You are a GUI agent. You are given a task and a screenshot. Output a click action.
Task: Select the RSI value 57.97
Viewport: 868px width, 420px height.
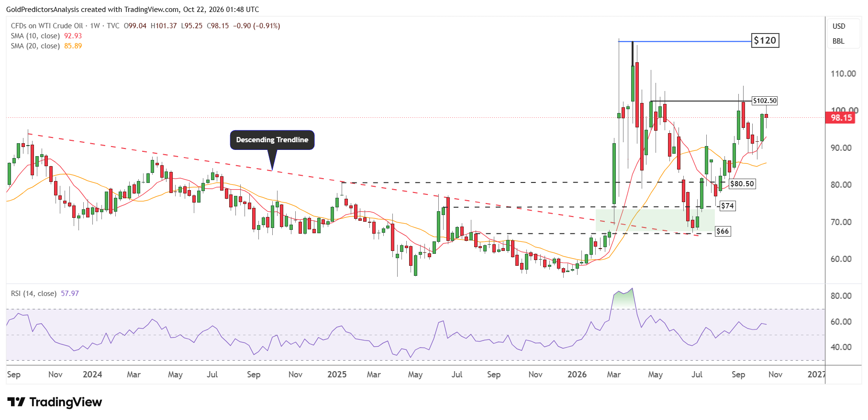tap(70, 294)
